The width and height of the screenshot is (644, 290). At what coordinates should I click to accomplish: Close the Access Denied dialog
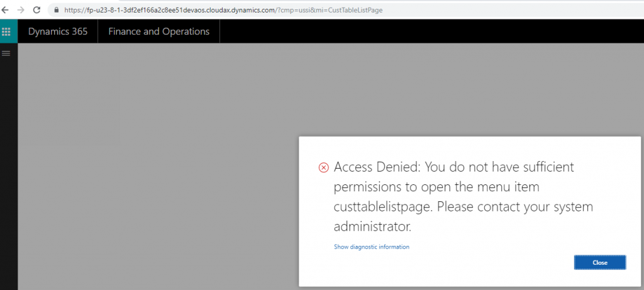[x=599, y=262]
